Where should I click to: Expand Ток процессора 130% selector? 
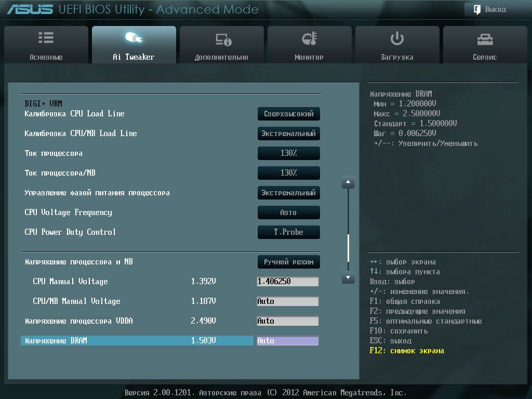[288, 153]
